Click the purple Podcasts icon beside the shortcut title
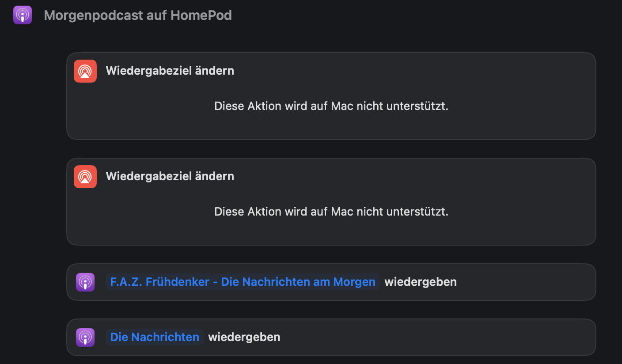Image resolution: width=622 pixels, height=364 pixels. tap(23, 15)
